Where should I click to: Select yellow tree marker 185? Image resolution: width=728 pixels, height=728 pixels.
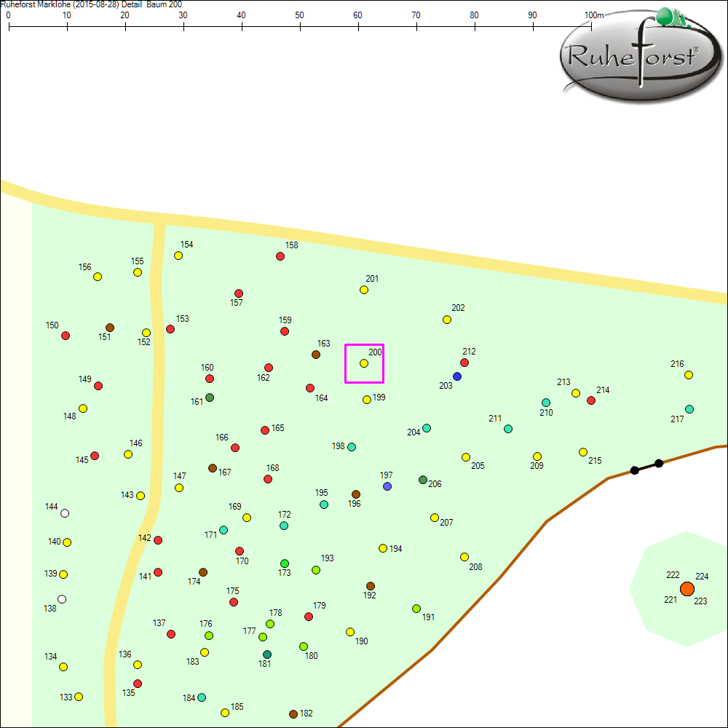pos(225,713)
